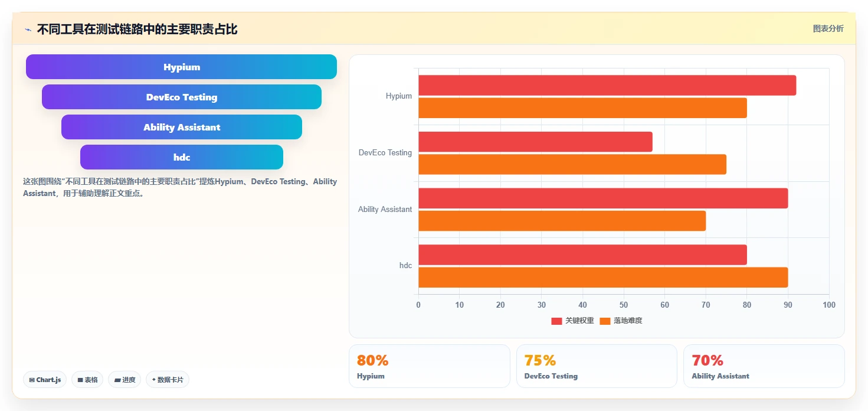Image resolution: width=868 pixels, height=411 pixels.
Task: Open the 80% Hypium data card
Action: [430, 366]
